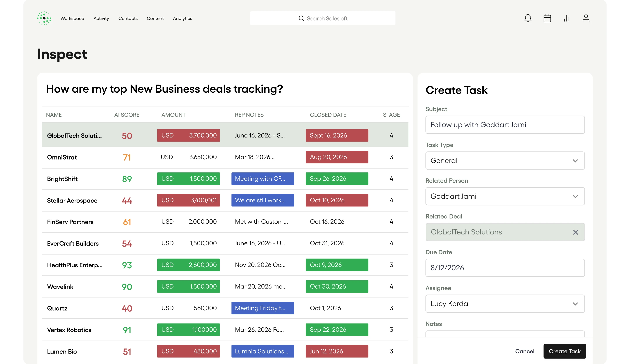Open the Vertex Robotics deal
This screenshot has width=630, height=364.
click(x=69, y=330)
